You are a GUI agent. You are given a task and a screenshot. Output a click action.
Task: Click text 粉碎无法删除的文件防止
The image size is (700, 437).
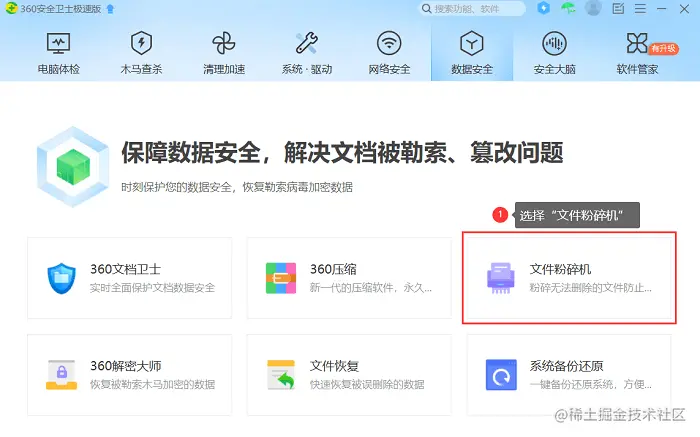[x=590, y=287]
